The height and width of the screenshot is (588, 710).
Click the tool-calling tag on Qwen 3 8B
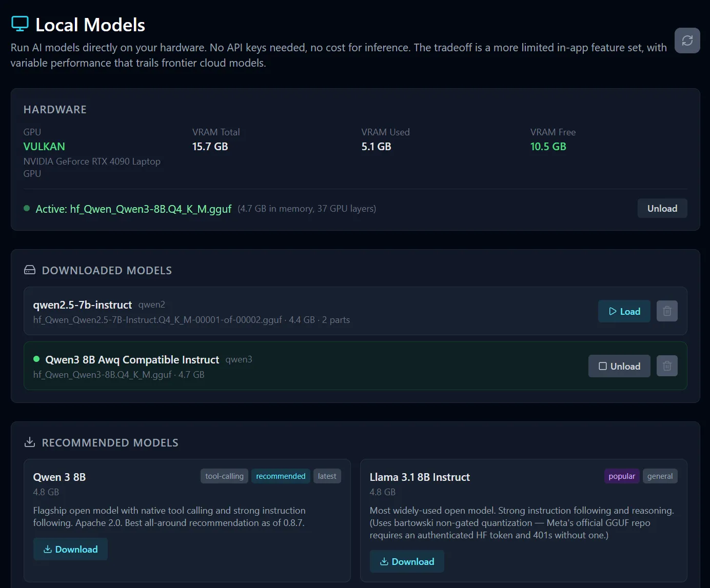coord(224,476)
